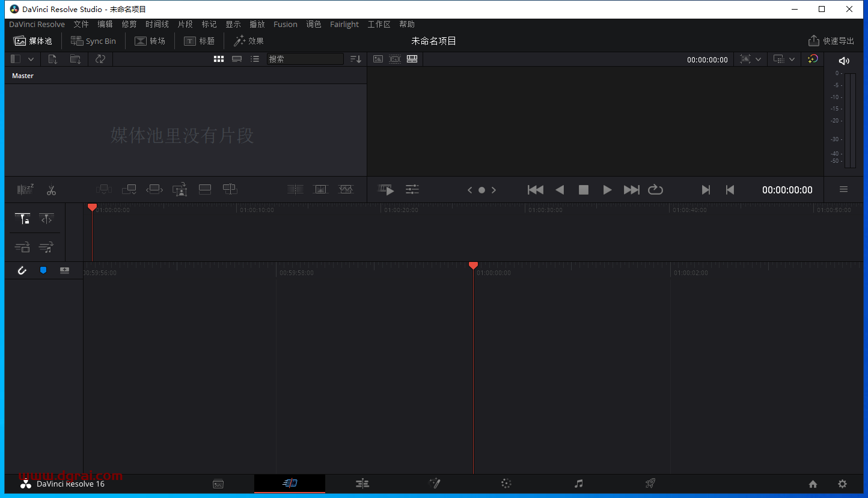Open the 时间线 menu
Image resolution: width=868 pixels, height=498 pixels.
157,24
